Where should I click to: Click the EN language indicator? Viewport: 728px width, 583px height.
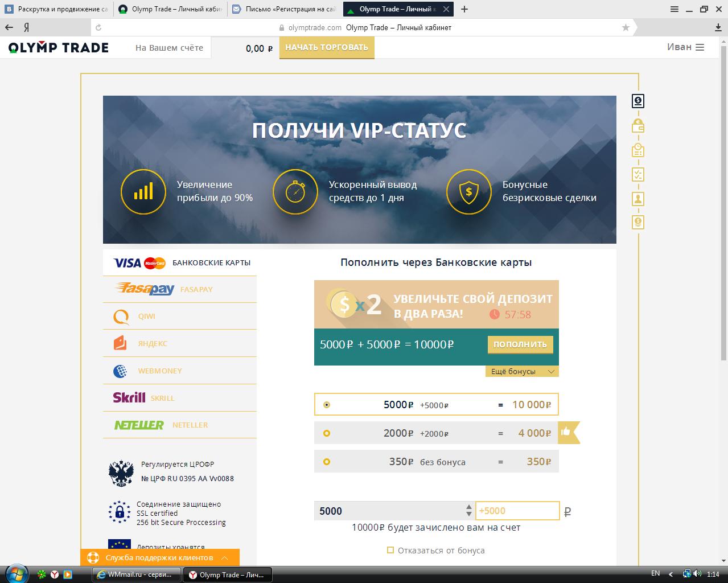tap(655, 573)
